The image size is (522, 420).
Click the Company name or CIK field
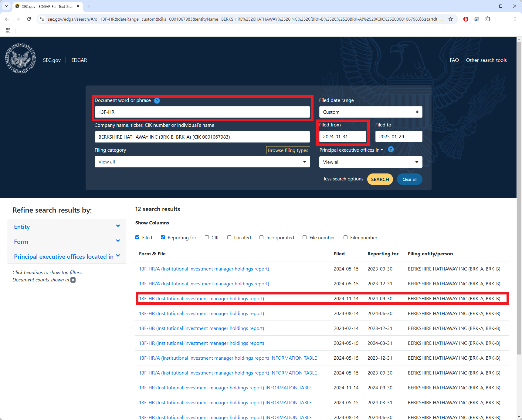(202, 137)
